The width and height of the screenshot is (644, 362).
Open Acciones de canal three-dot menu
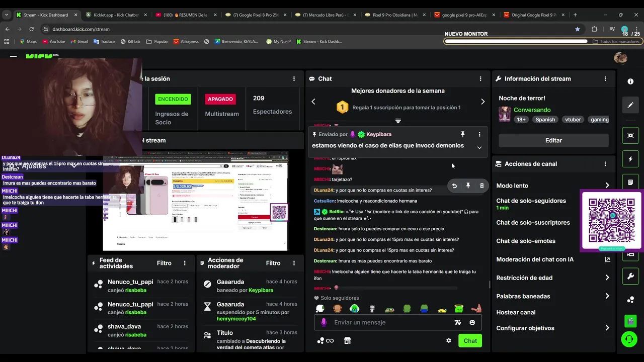click(x=605, y=164)
